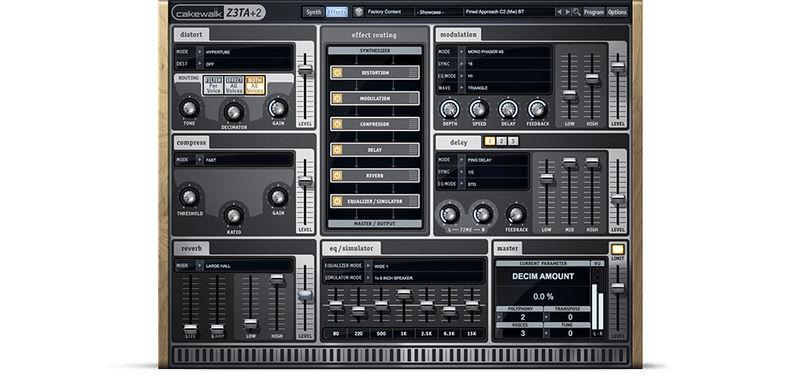This screenshot has width=800, height=386.
Task: Open Simulator Mode dropdown arrow
Action: [368, 278]
